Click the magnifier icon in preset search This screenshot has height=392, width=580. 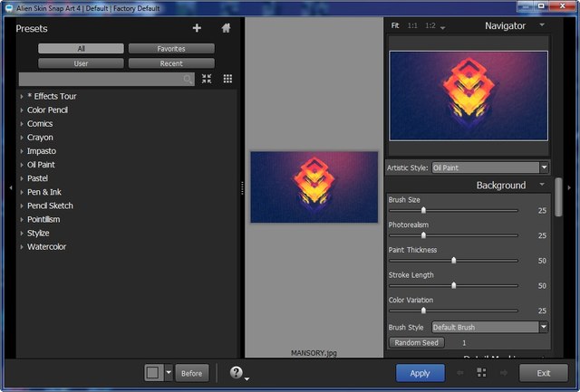pos(188,80)
